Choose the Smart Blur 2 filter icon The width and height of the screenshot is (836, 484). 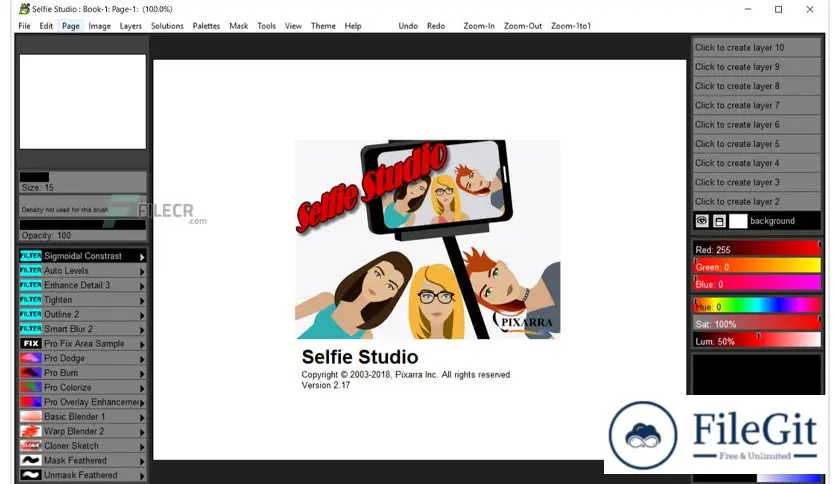[30, 329]
